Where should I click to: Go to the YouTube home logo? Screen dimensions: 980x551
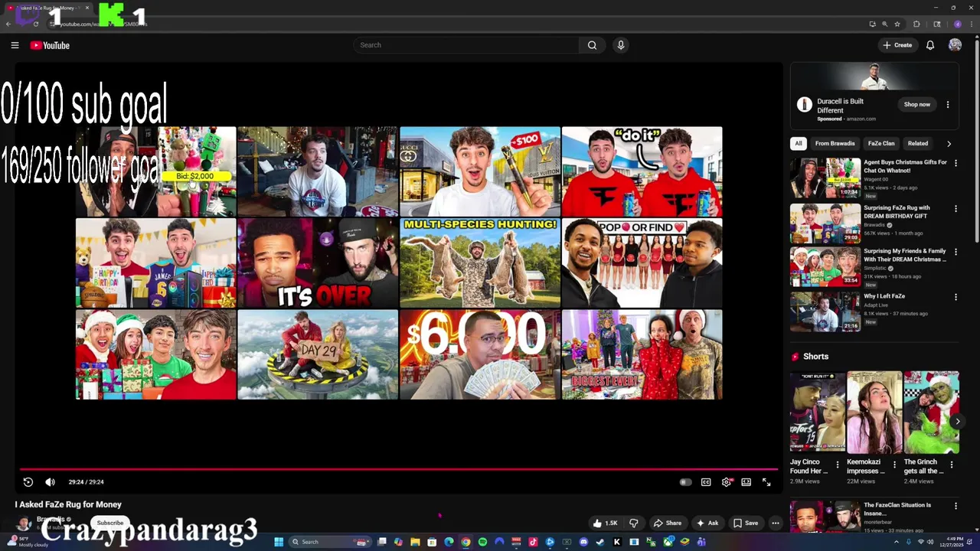50,45
